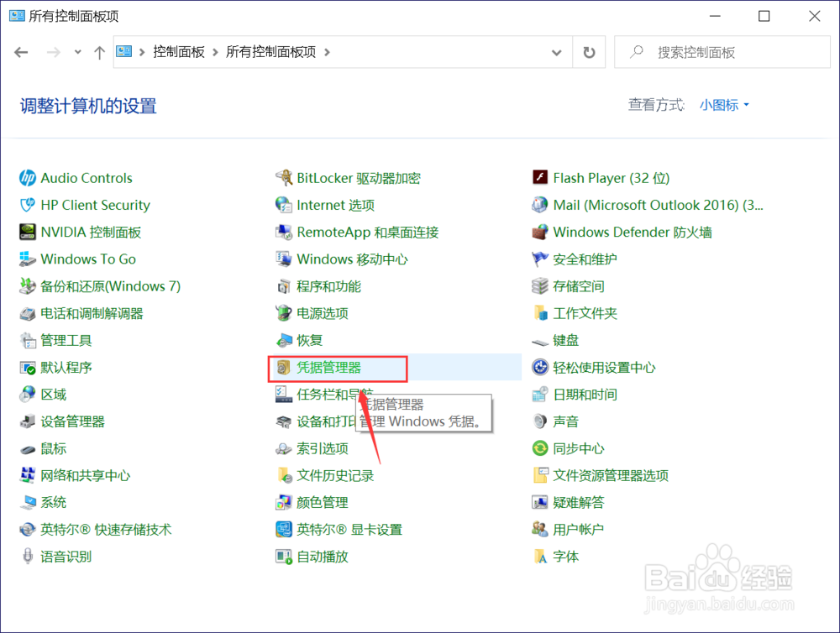The image size is (840, 633).
Task: Open the recent locations dropdown arrow
Action: pos(78,52)
